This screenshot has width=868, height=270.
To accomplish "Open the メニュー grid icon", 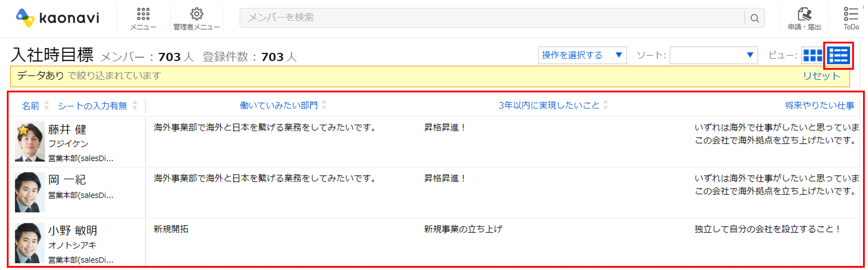I will (143, 14).
